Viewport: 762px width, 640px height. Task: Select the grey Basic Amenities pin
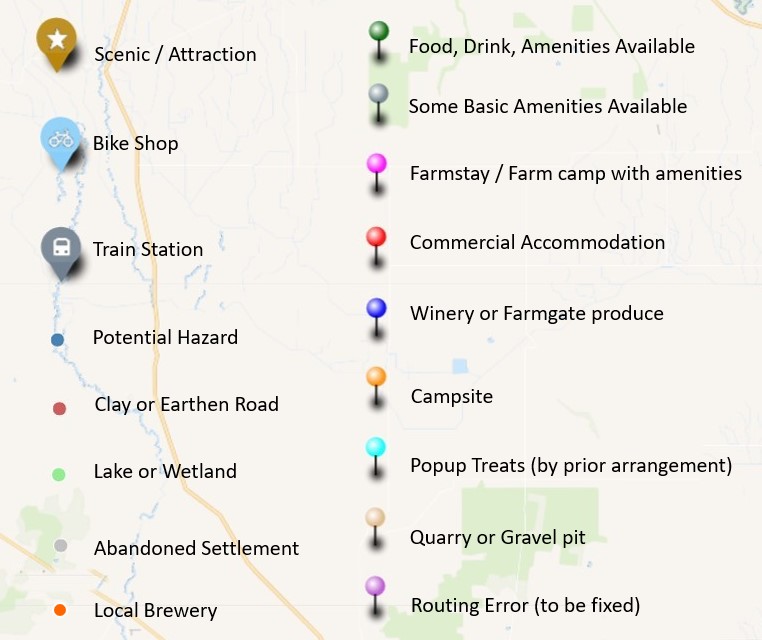pos(378,94)
